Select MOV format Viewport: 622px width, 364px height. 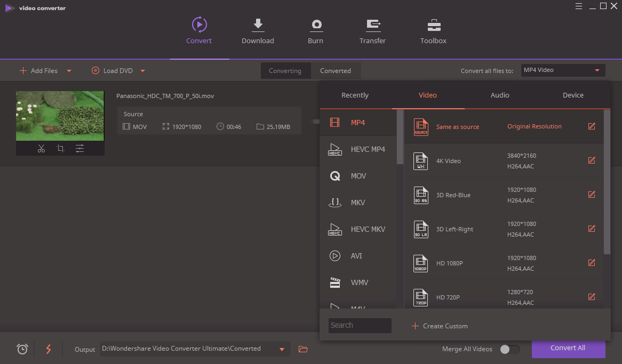(x=358, y=176)
